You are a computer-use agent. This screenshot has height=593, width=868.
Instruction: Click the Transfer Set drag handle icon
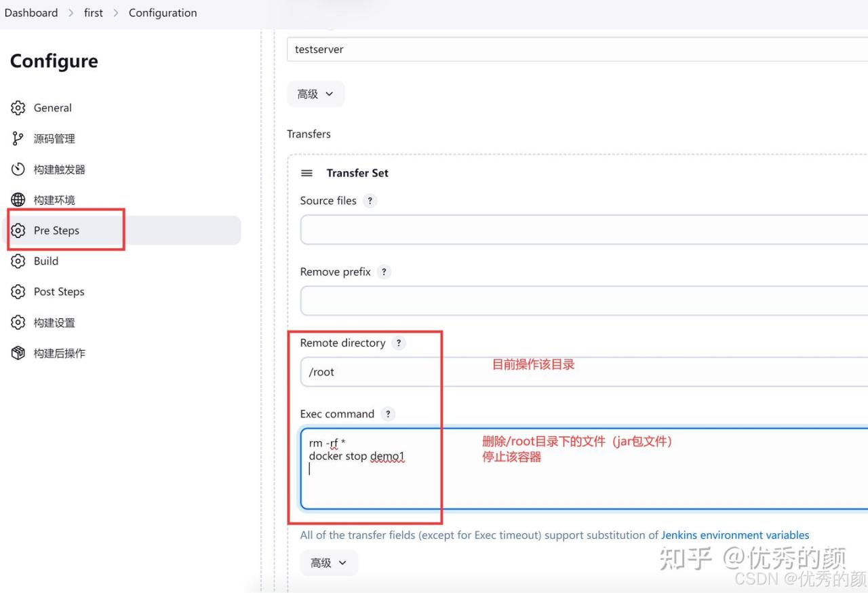(x=307, y=173)
